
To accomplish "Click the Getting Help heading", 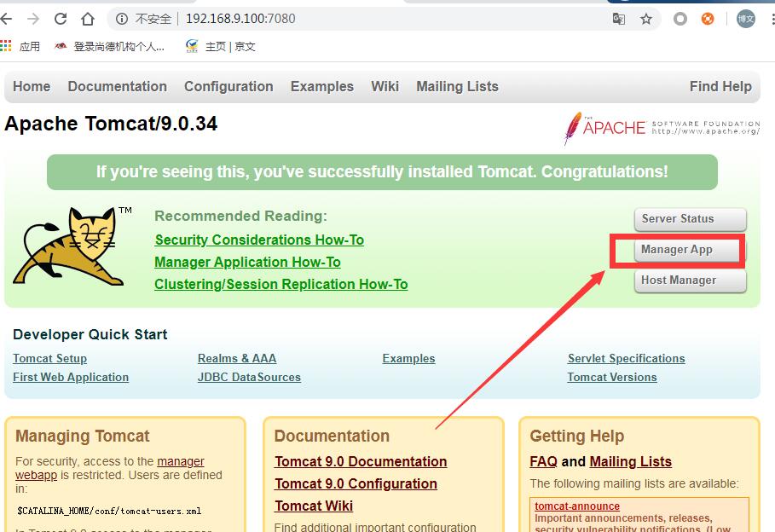I will pyautogui.click(x=577, y=436).
